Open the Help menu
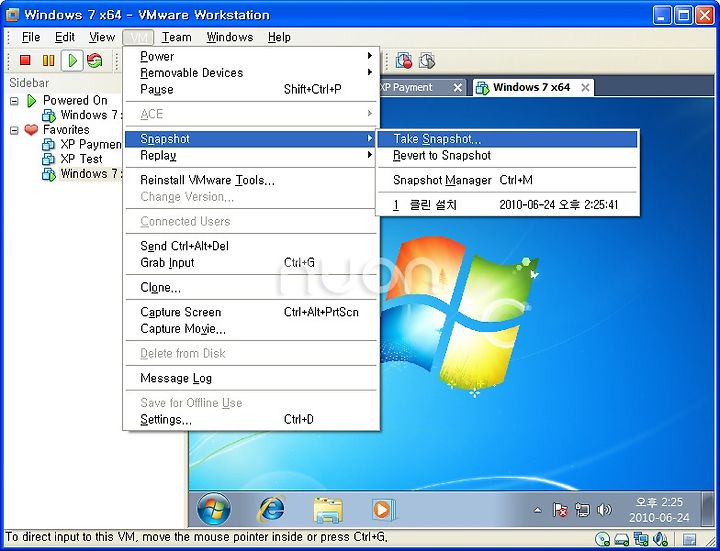 (279, 37)
